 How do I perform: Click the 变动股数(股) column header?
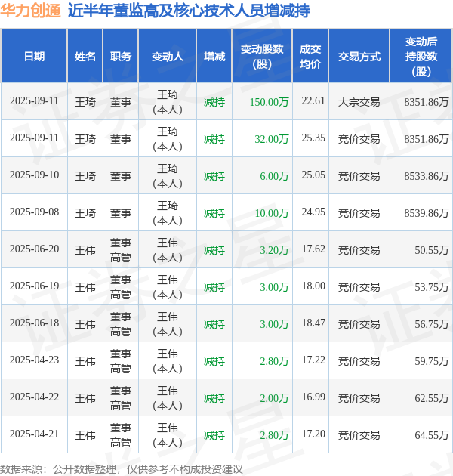262,57
